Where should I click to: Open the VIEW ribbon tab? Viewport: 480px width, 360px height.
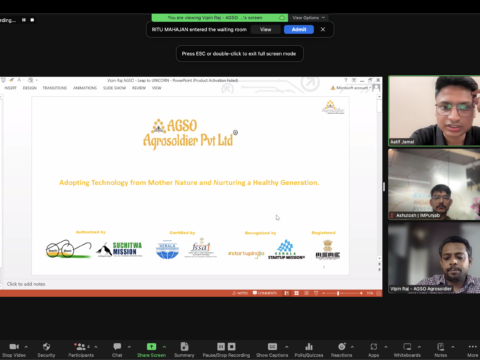(x=157, y=88)
